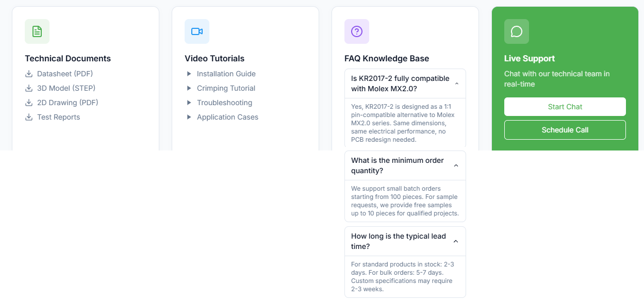The image size is (644, 301).
Task: Open the 3D Model (STEP) link
Action: pyautogui.click(x=66, y=88)
